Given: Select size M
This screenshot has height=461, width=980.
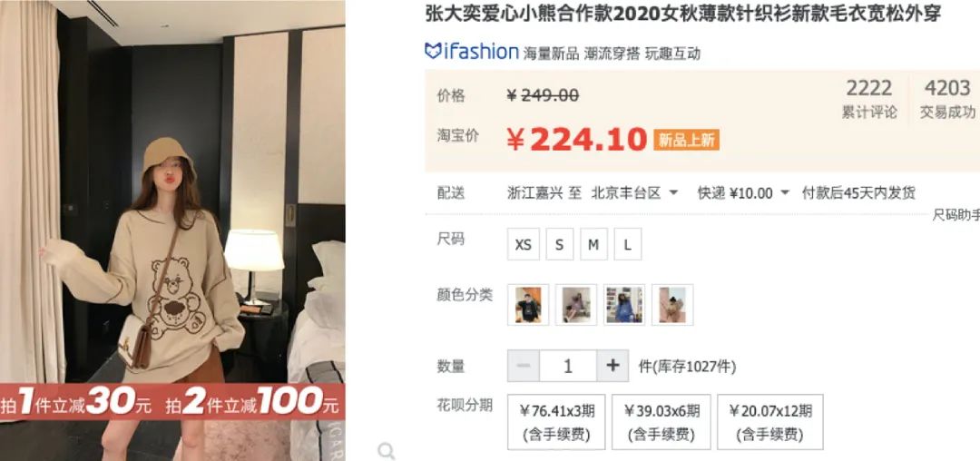Looking at the screenshot, I should point(593,245).
